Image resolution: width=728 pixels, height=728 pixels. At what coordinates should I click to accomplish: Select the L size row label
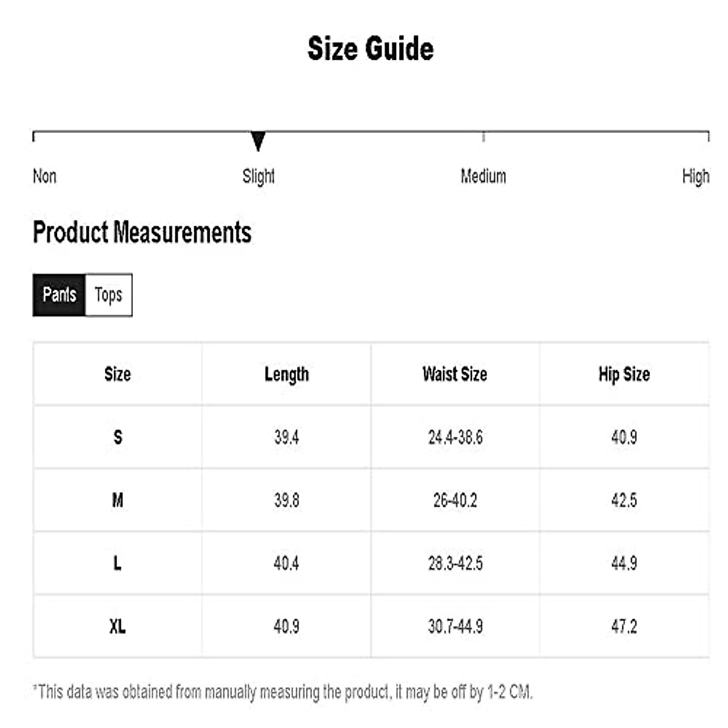pyautogui.click(x=118, y=564)
